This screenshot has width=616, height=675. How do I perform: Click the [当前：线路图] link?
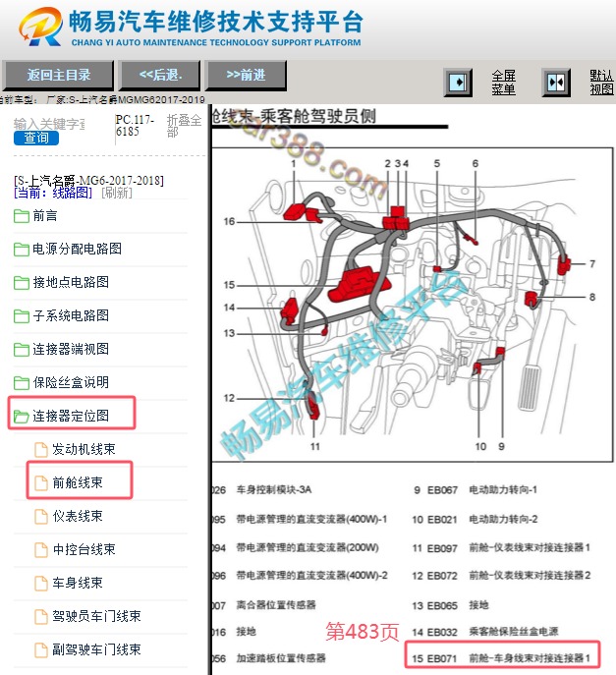click(x=53, y=193)
